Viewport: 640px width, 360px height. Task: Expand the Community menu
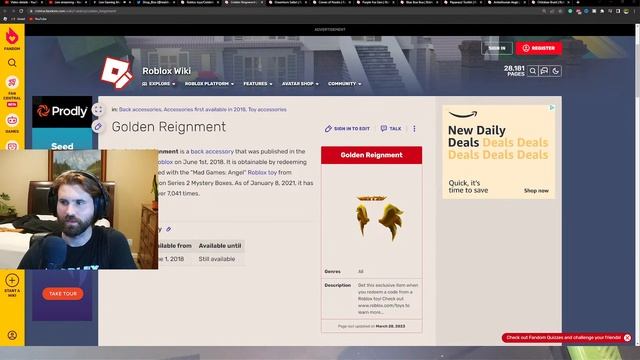coord(344,84)
